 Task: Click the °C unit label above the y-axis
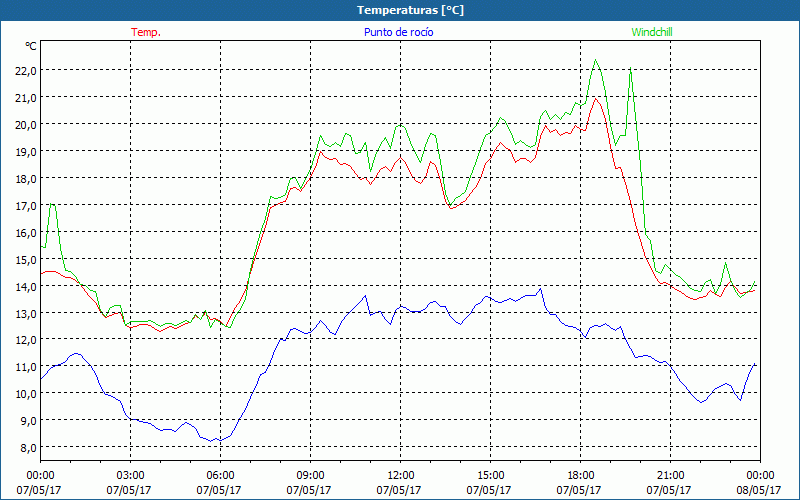(31, 46)
